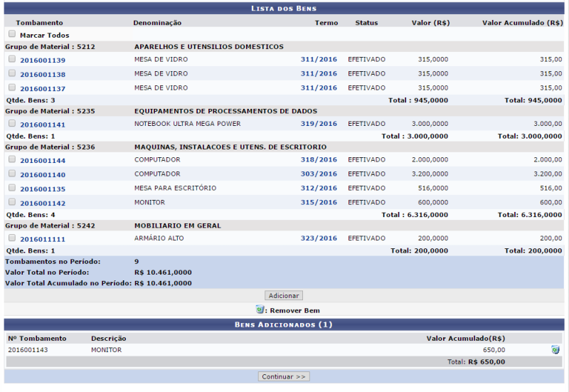Open tombamento link 2016001142
This screenshot has height=392, width=569.
tap(43, 203)
